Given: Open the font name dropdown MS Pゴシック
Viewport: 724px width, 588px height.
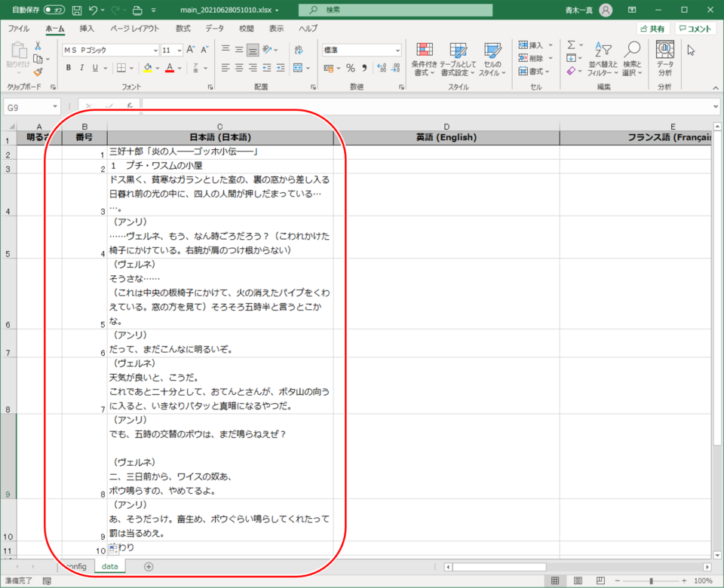Looking at the screenshot, I should [x=110, y=50].
